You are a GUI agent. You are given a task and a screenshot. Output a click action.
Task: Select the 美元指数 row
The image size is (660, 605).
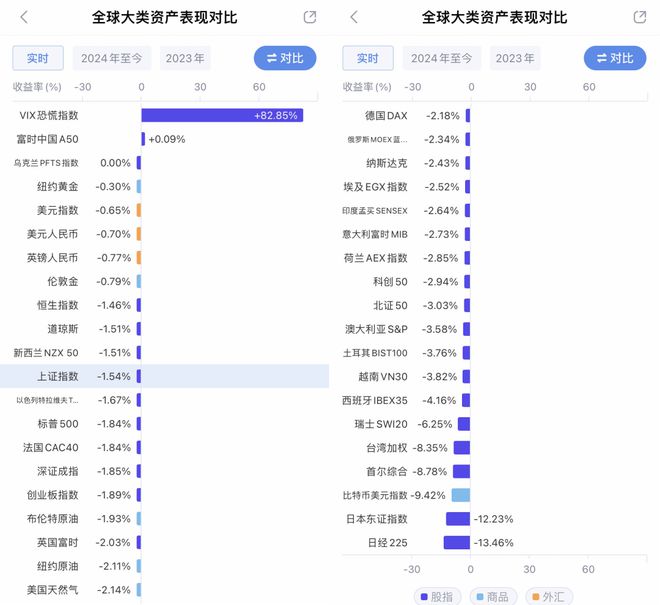(x=165, y=210)
